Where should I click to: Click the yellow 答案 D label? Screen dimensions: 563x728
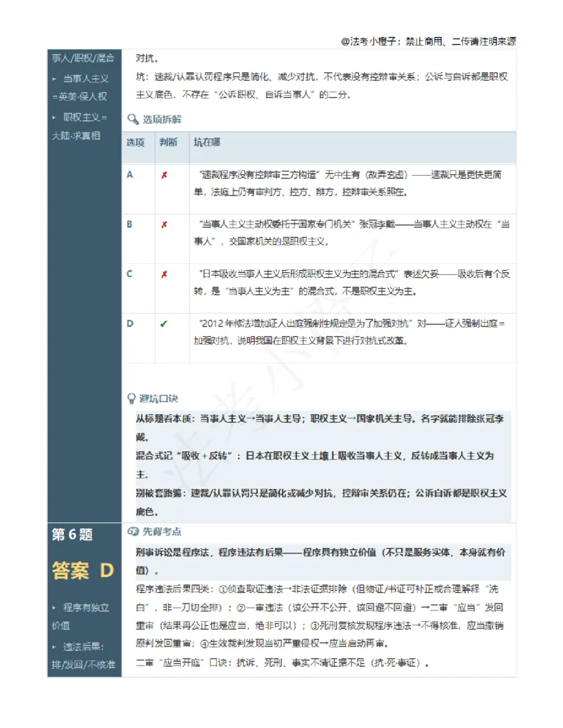coord(82,570)
